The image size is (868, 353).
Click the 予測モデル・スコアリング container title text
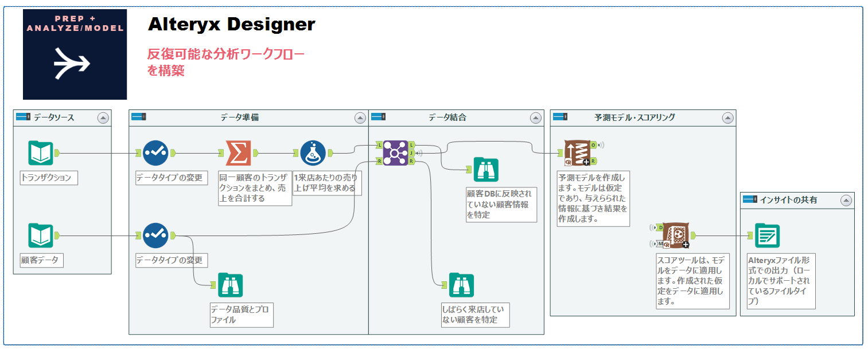pyautogui.click(x=635, y=117)
